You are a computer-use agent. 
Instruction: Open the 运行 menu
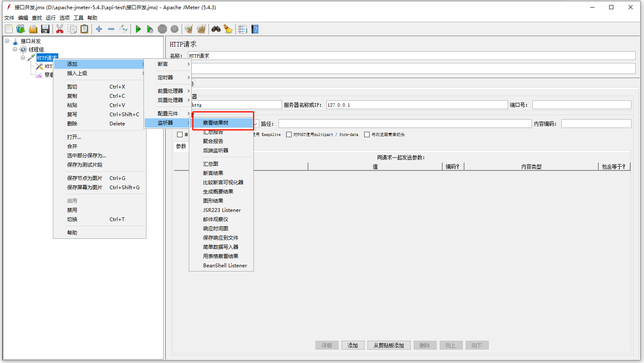point(51,18)
